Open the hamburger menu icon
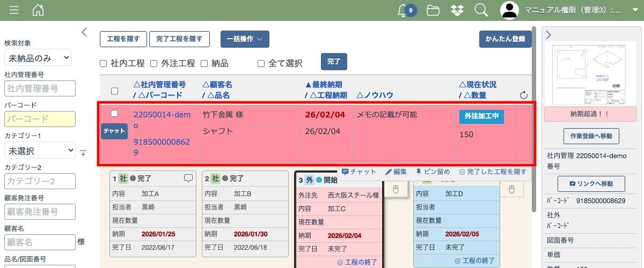 tap(14, 10)
